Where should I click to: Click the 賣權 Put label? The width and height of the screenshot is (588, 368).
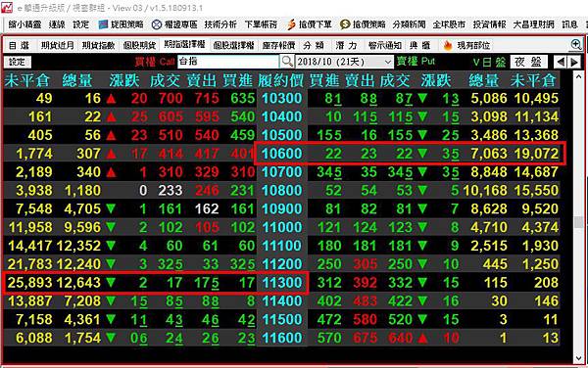click(x=416, y=62)
